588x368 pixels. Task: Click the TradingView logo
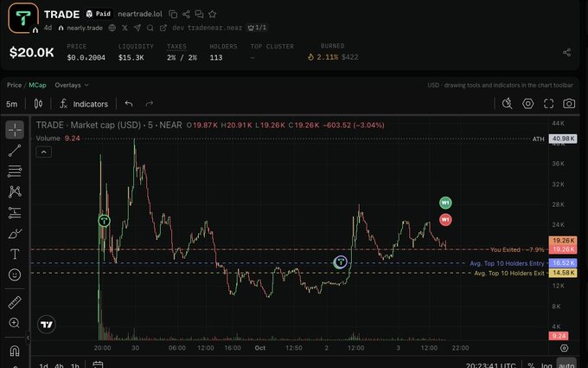tap(47, 325)
